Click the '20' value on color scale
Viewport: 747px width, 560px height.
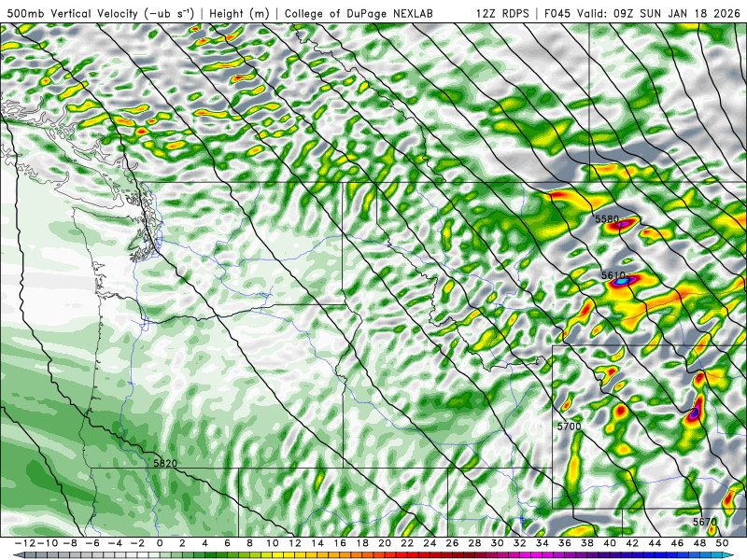click(x=385, y=543)
